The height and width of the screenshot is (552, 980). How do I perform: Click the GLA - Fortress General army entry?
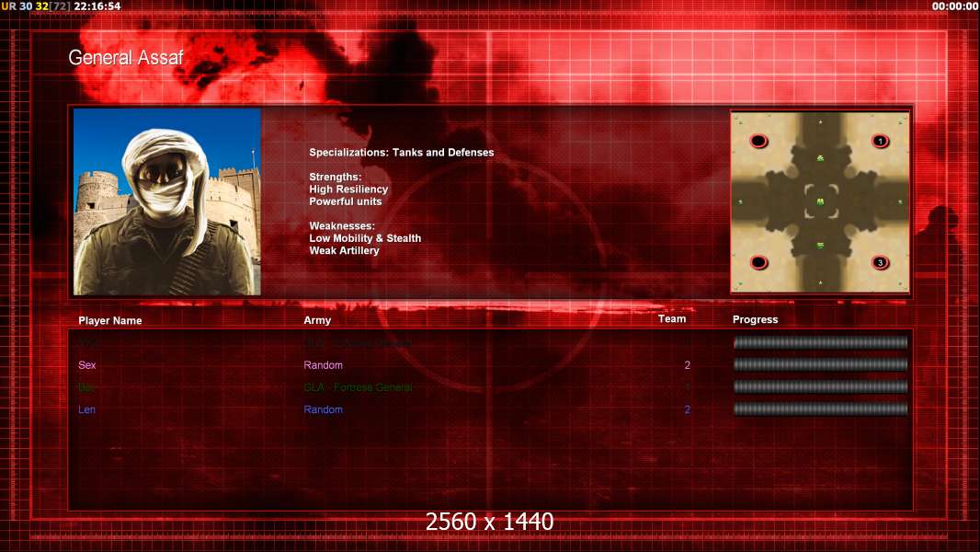click(359, 387)
